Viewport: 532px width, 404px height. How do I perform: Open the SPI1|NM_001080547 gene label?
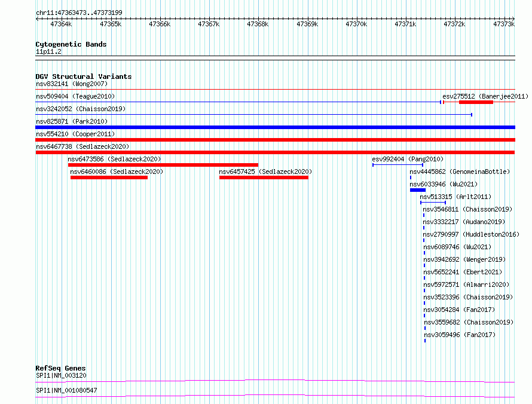point(66,390)
